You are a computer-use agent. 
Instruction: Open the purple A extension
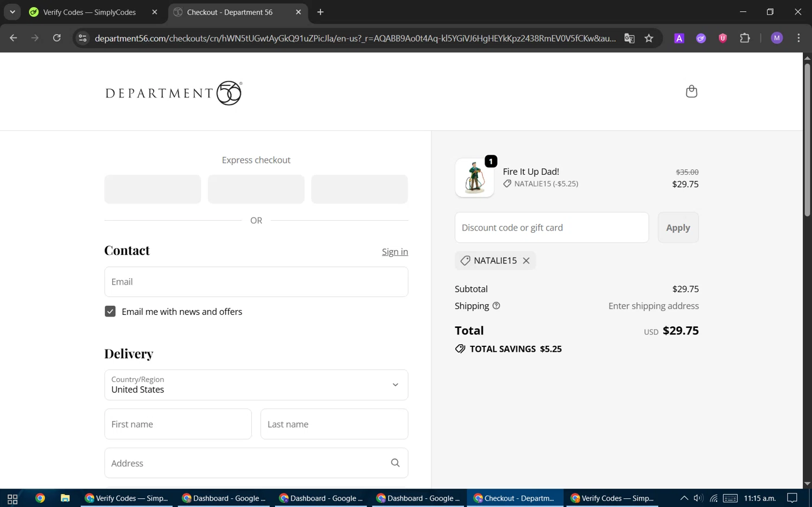(679, 38)
